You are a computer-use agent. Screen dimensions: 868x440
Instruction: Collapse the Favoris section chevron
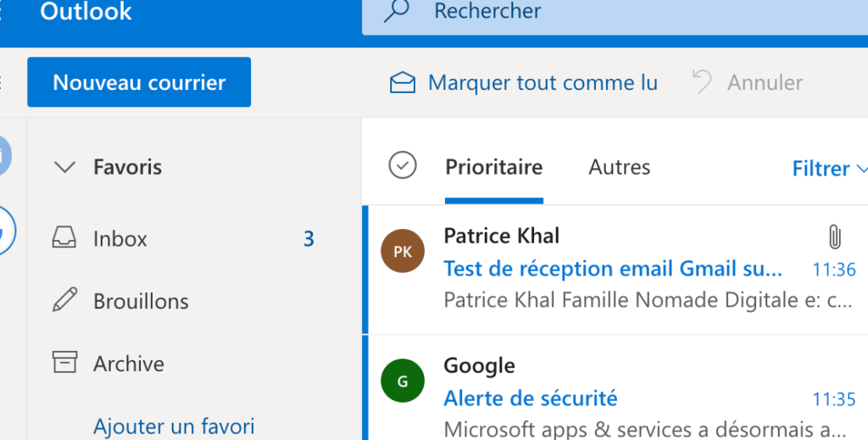click(x=64, y=167)
